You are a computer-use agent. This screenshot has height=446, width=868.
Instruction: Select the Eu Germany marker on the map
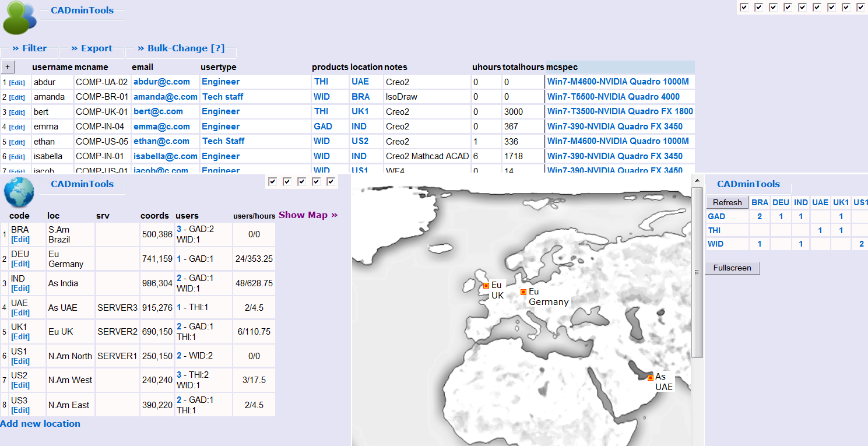[x=523, y=292]
